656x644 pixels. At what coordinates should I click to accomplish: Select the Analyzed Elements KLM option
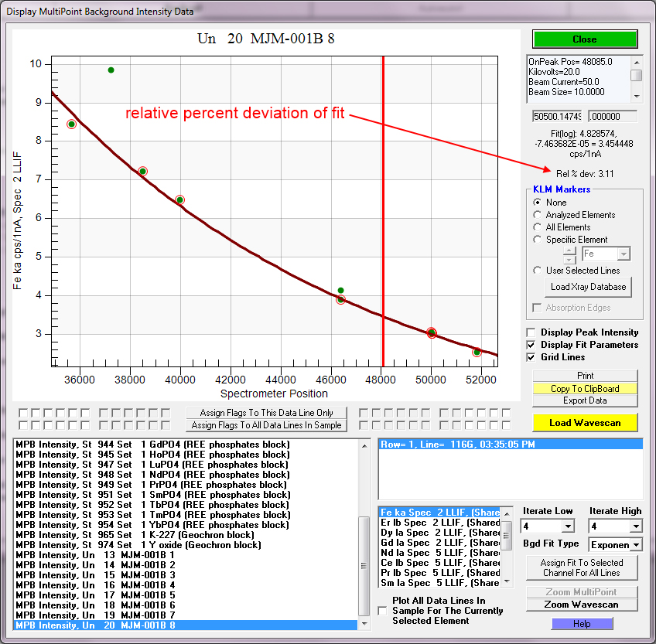coord(538,215)
